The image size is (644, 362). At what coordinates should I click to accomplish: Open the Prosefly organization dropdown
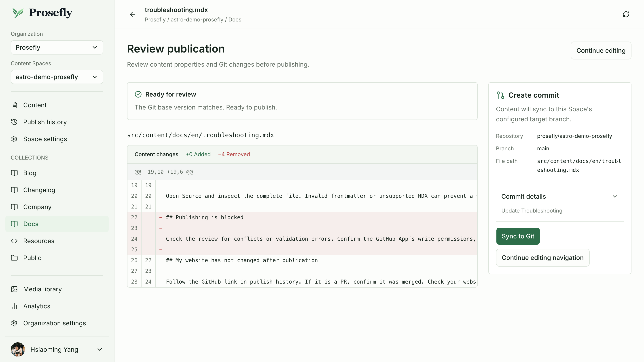57,47
